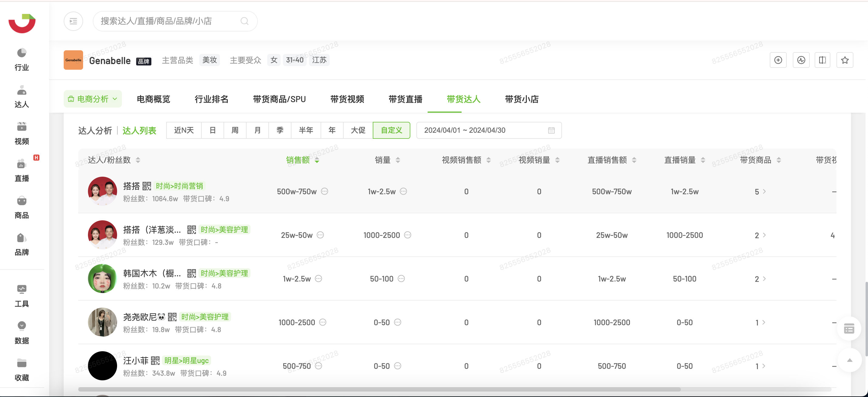
Task: Open QR code icon next to 搭搭
Action: pos(146,186)
